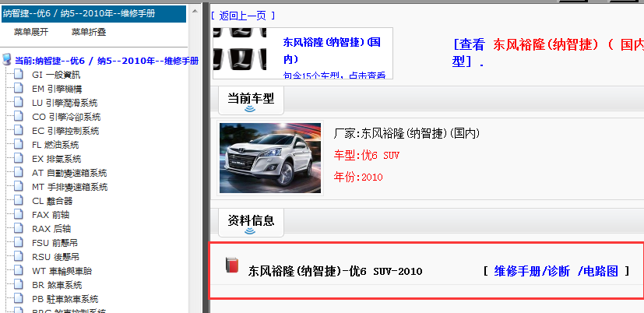Click the page icon beside PB 駐車煞車系統
Screen dimensions: 644x313
click(19, 299)
